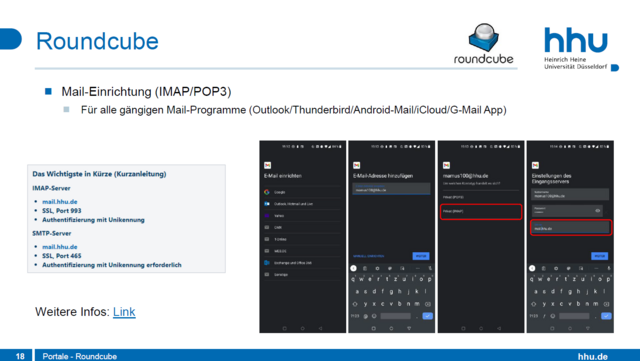
Task: Click hhu.de text in the footer
Action: 593,356
